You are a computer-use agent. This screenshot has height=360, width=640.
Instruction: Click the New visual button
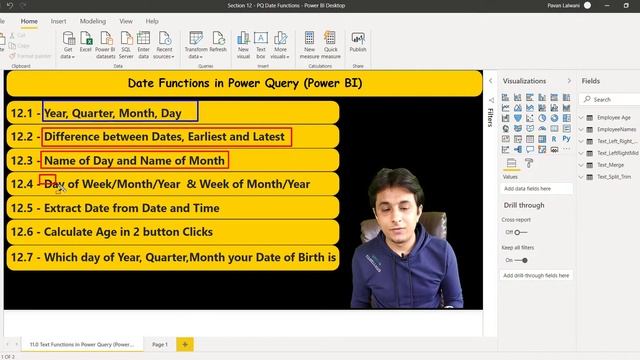coord(243,45)
